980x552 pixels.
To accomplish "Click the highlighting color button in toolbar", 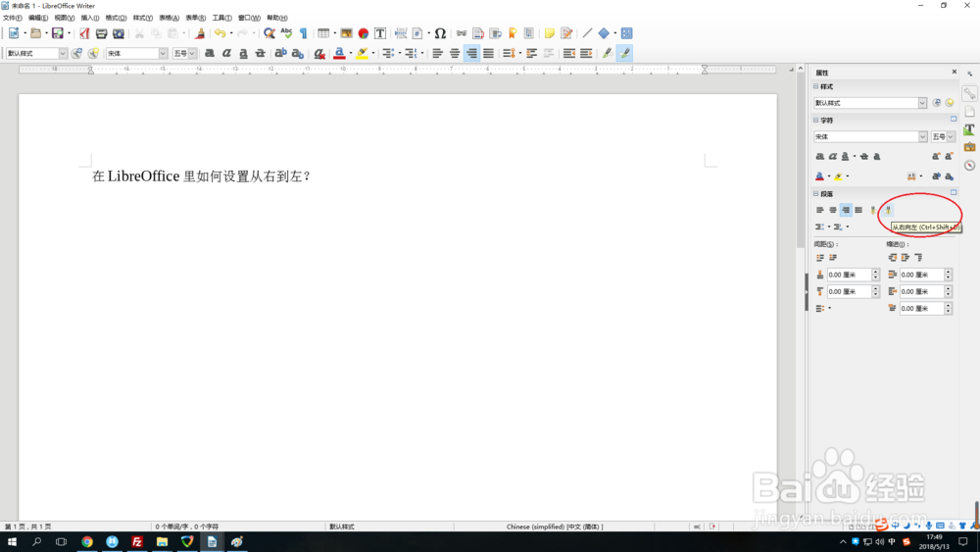I will (362, 53).
